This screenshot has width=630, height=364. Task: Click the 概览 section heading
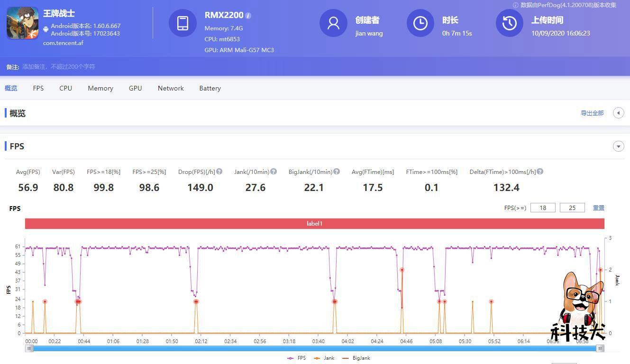pyautogui.click(x=18, y=113)
